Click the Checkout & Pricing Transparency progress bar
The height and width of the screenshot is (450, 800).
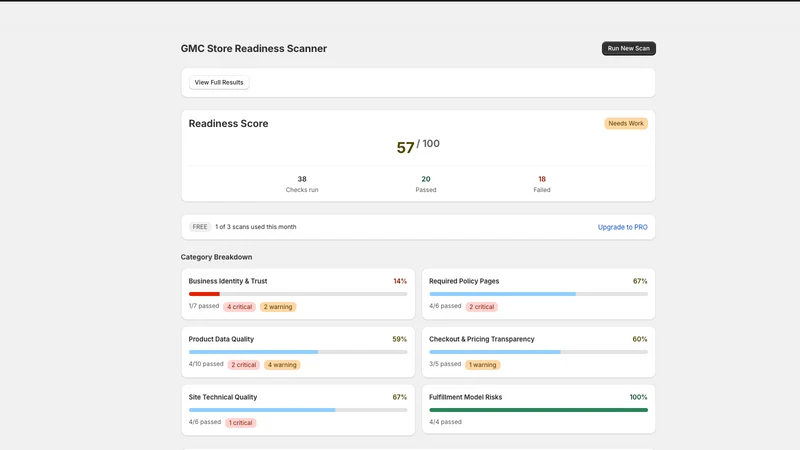(538, 352)
